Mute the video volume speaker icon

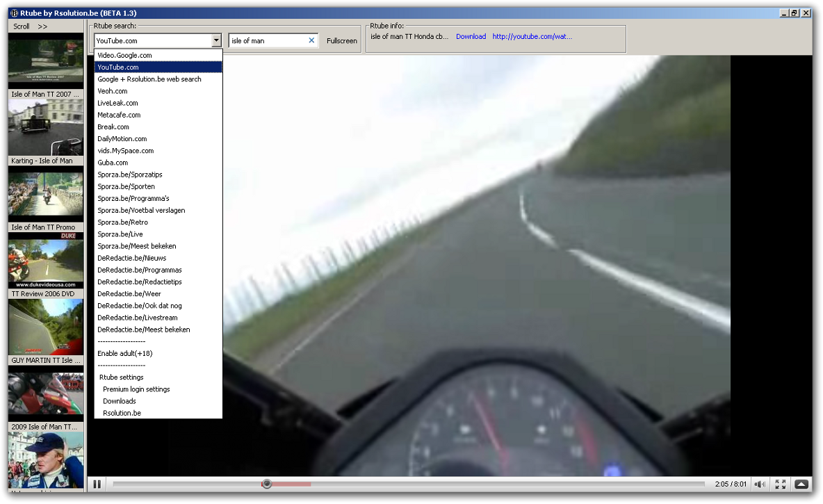(760, 484)
